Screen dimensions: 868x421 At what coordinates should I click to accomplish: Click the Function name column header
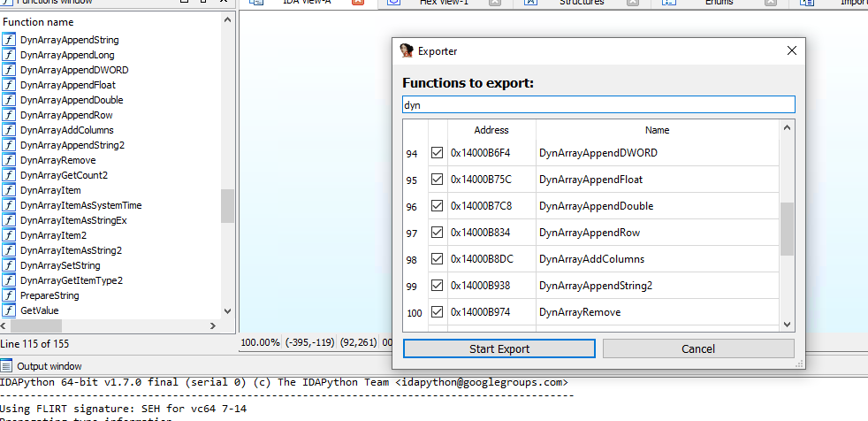pyautogui.click(x=38, y=22)
